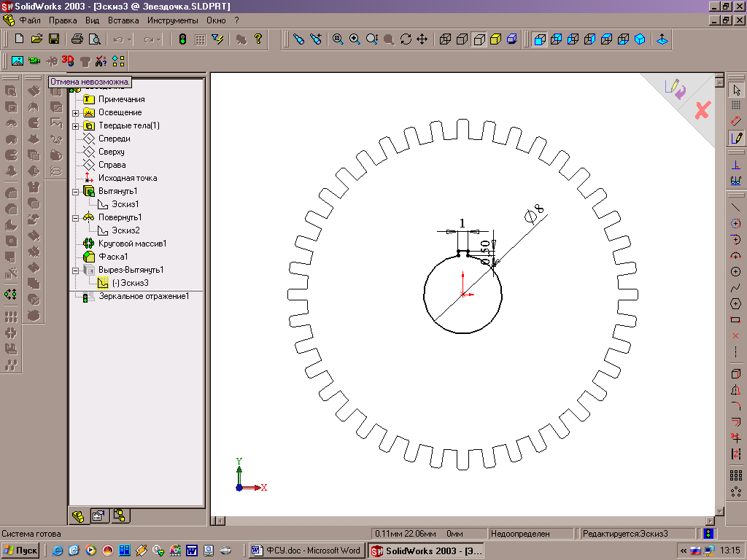Expand the Твердые тела(1) node
This screenshot has width=747, height=560.
[75, 126]
